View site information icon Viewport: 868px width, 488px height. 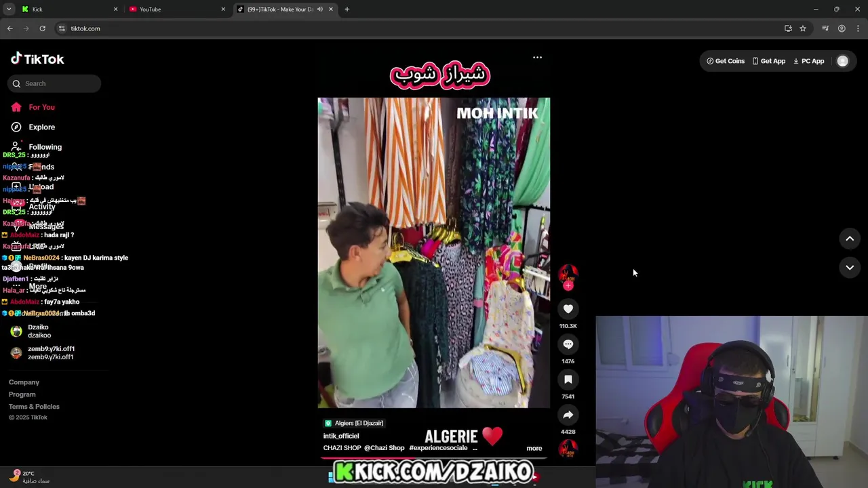pos(62,28)
